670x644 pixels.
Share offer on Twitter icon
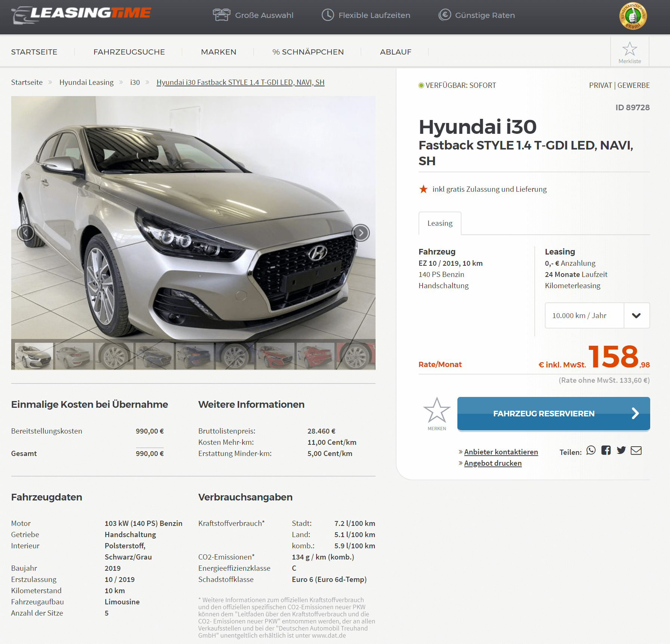[621, 450]
